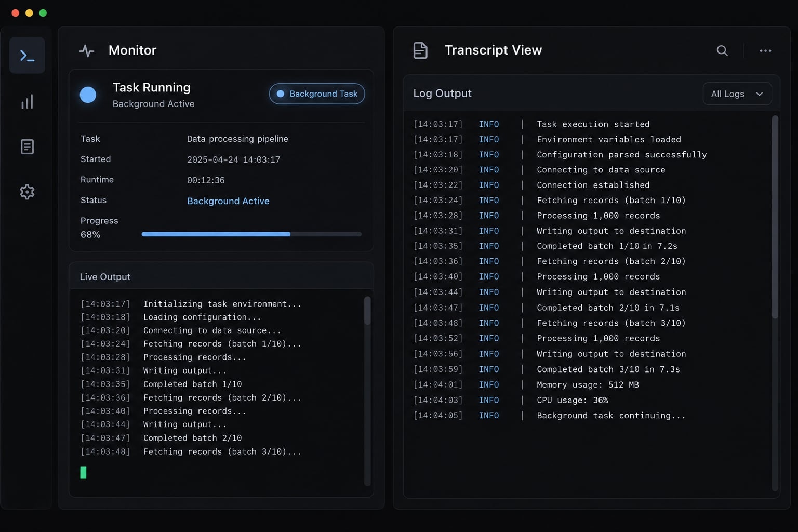This screenshot has height=532, width=798.
Task: Open the document list sidebar icon
Action: pyautogui.click(x=27, y=147)
